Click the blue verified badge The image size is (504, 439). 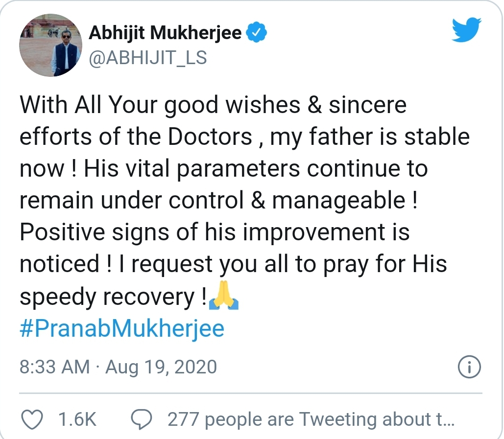pyautogui.click(x=256, y=32)
